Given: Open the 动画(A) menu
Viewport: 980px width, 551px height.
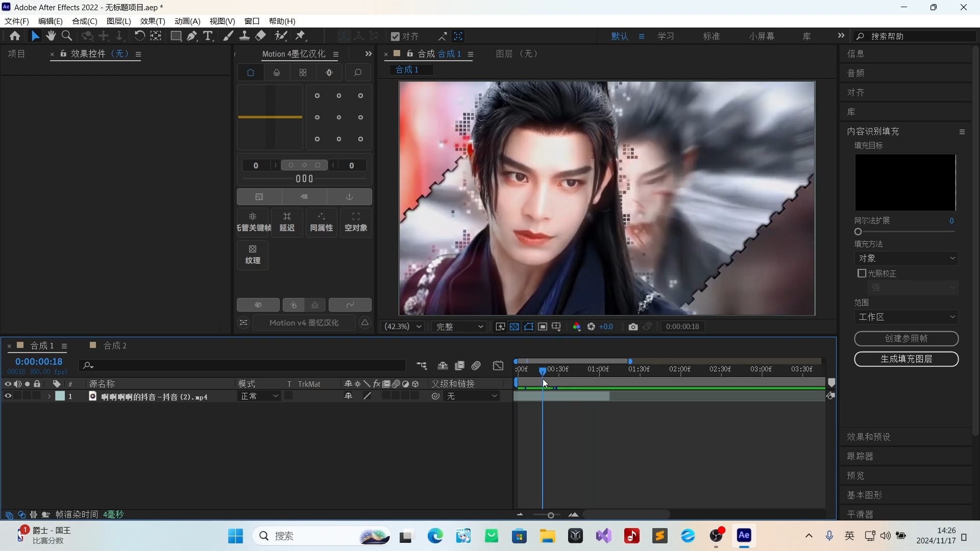Looking at the screenshot, I should click(187, 21).
